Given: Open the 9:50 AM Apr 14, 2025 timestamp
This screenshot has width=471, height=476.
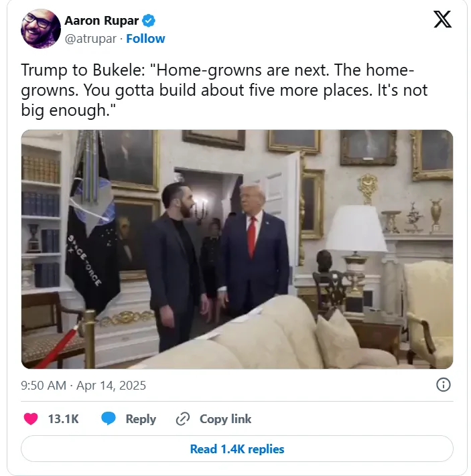Looking at the screenshot, I should (84, 386).
